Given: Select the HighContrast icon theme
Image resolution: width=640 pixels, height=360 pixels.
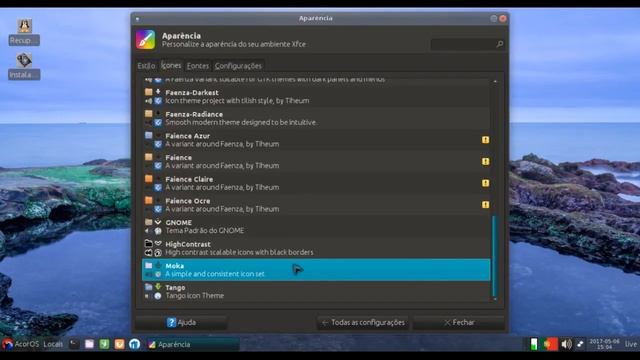Looking at the screenshot, I should pos(316,248).
